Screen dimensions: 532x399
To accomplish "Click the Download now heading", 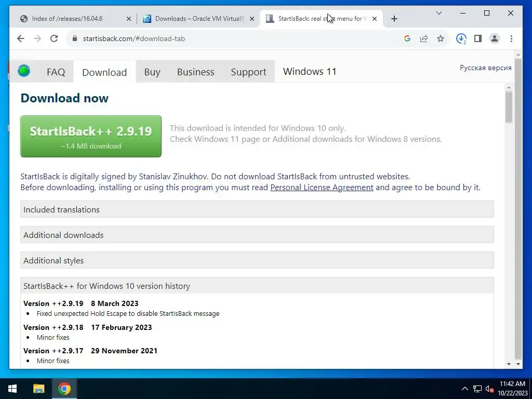I will [64, 98].
